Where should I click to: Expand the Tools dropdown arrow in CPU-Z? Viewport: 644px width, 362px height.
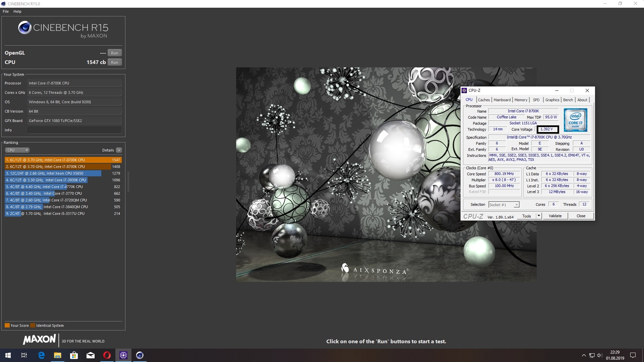pyautogui.click(x=539, y=216)
